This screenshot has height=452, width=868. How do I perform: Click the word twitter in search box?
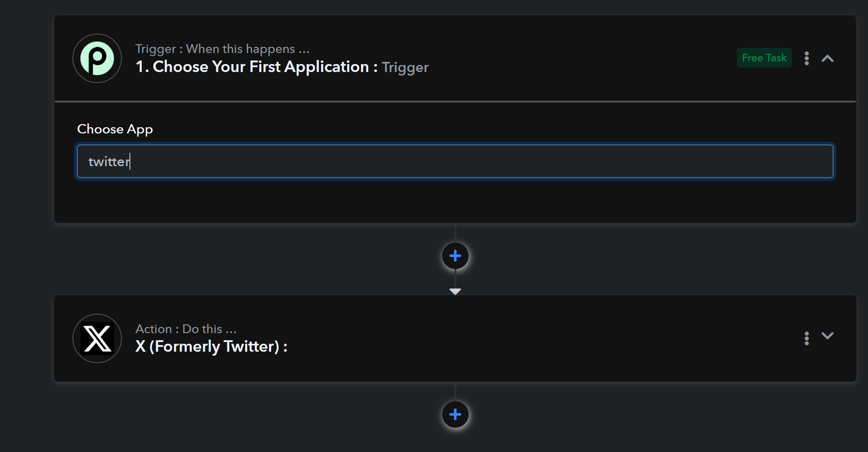(x=109, y=162)
